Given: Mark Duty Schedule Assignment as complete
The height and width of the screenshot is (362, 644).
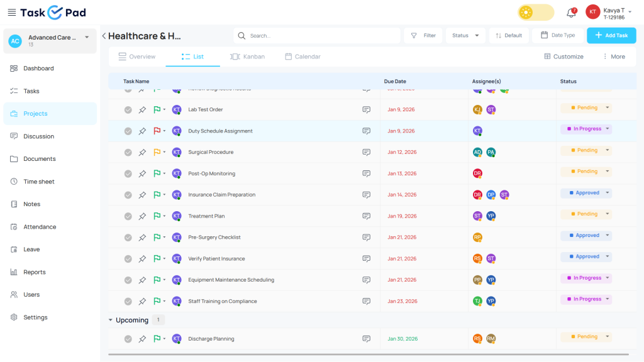Looking at the screenshot, I should 128,131.
